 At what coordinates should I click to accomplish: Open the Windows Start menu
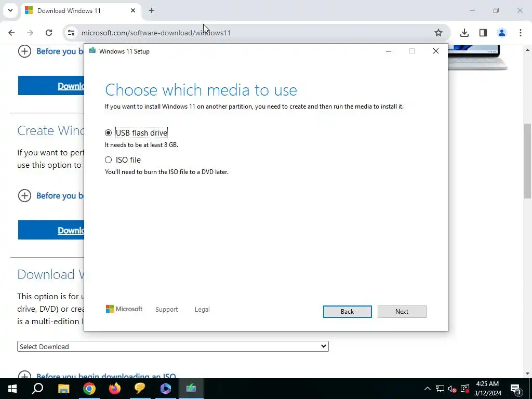coord(12,389)
